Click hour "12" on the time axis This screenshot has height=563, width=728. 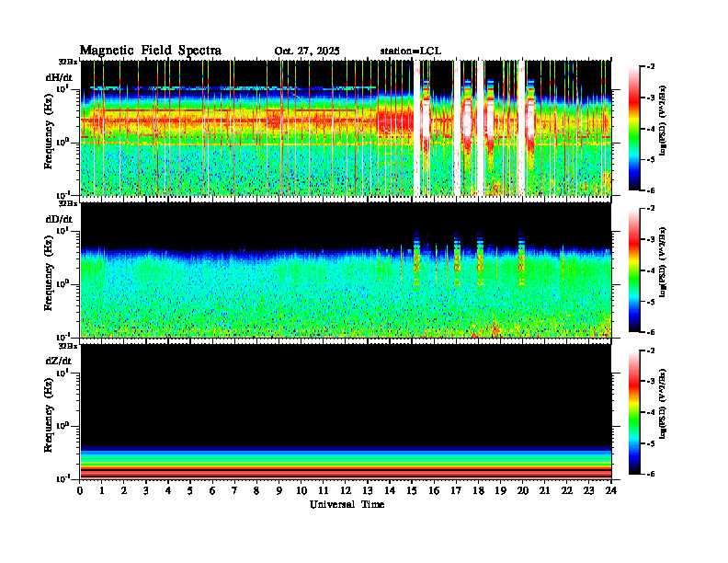(346, 490)
